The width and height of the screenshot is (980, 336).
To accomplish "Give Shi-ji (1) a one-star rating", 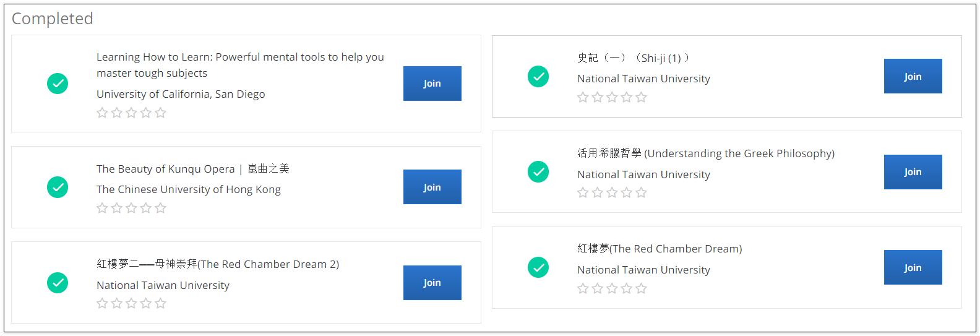I will pos(583,97).
